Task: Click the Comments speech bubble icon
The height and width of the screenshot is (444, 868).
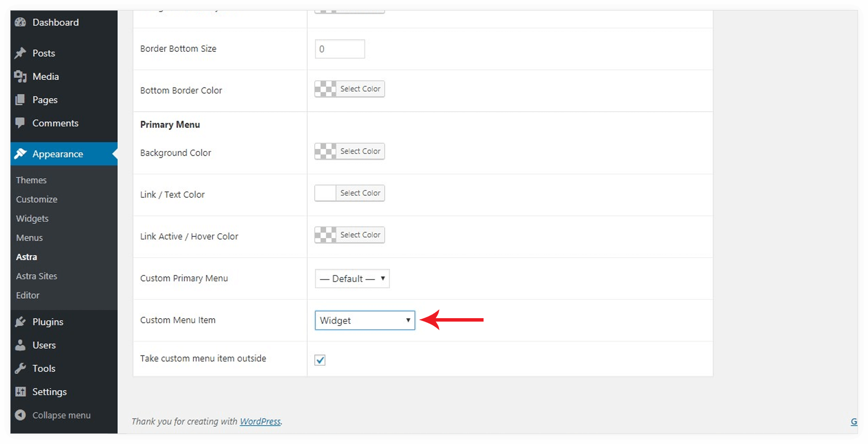Action: pos(20,123)
